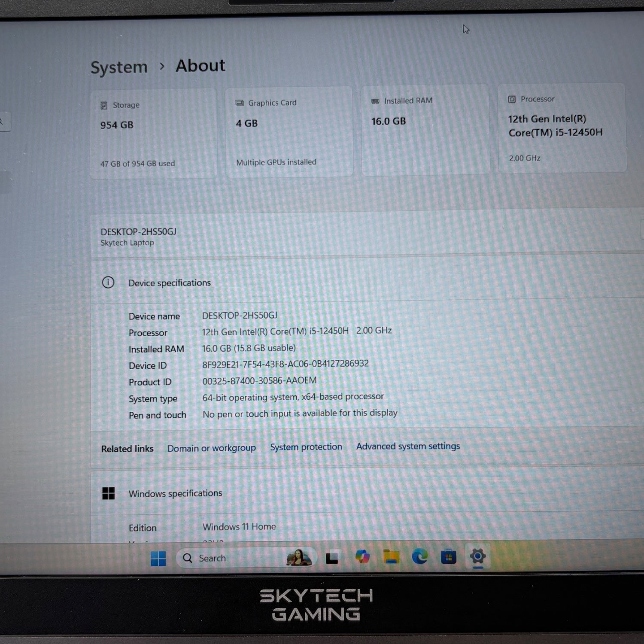The width and height of the screenshot is (644, 644).
Task: Select the Device ID value 8F929E21-7F54-43F8
Action: pos(286,364)
